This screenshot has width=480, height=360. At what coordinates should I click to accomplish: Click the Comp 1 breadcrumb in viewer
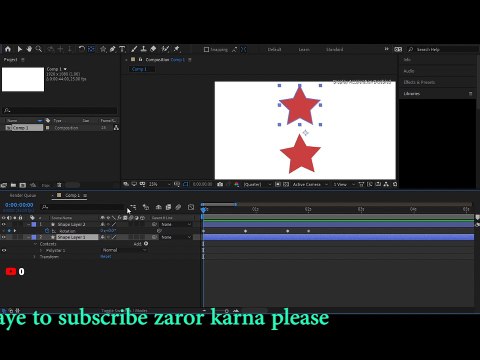139,69
